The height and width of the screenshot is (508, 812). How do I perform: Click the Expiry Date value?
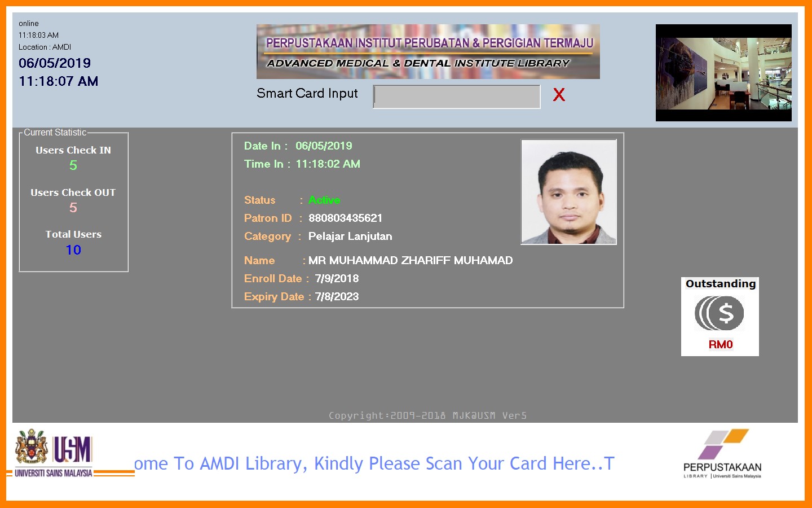pos(337,296)
